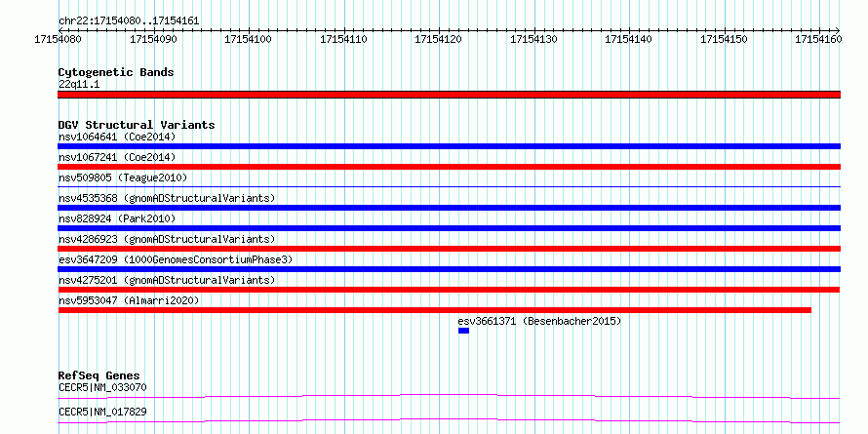Click ruler position 17154090
The image size is (868, 434).
click(153, 39)
